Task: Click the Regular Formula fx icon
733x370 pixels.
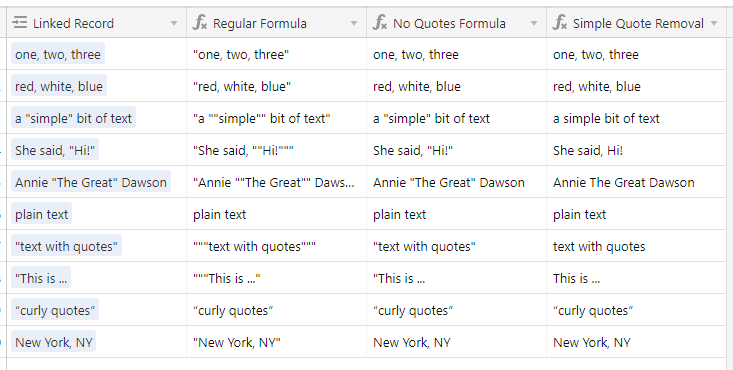Action: pyautogui.click(x=200, y=22)
